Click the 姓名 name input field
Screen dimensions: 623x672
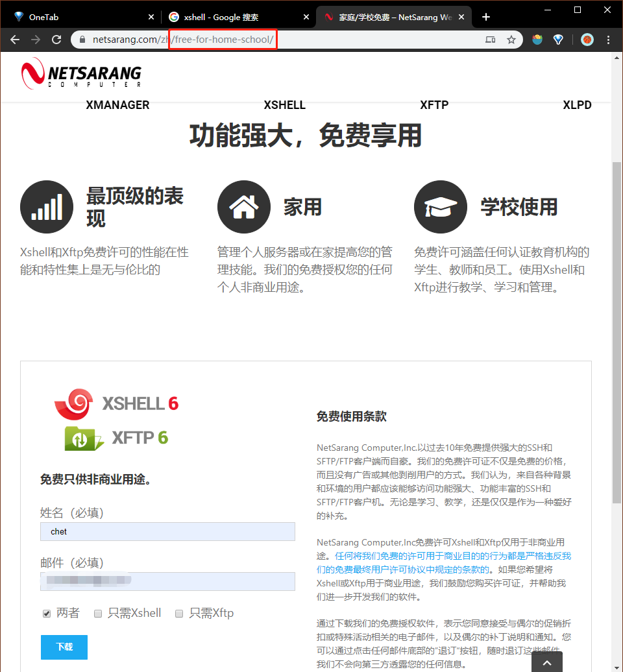167,531
